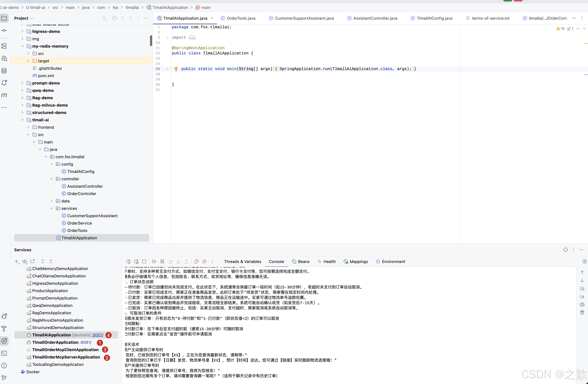Click the View Breakpoints icon
The width and height of the screenshot is (588, 384).
tap(196, 262)
